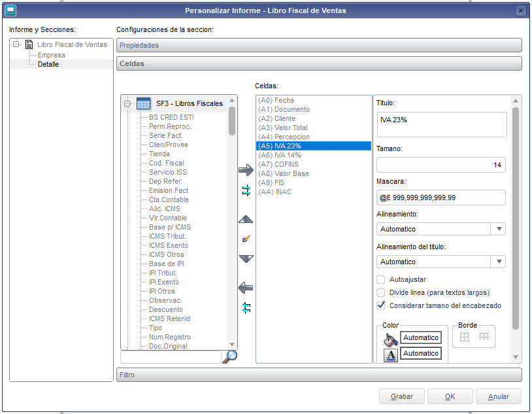Select cell (A7) COFINS
Viewport: 532px width, 414px height.
313,164
